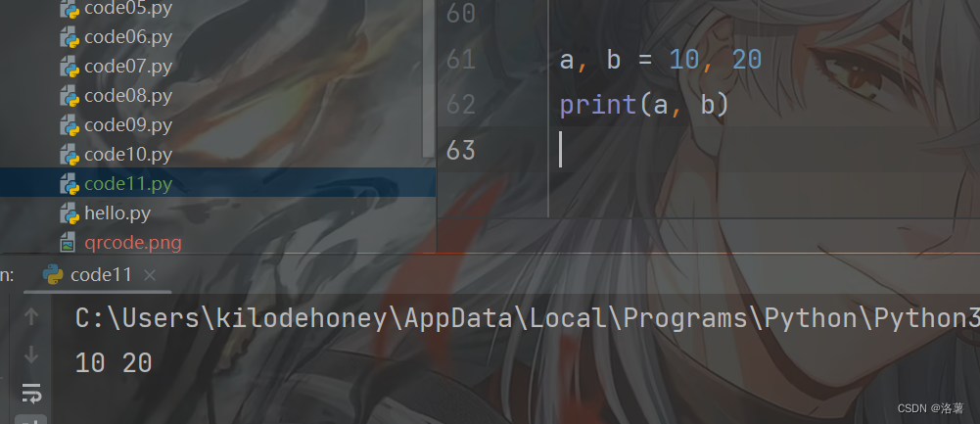Click the '10 20' console output
This screenshot has height=424, width=980.
click(x=114, y=363)
